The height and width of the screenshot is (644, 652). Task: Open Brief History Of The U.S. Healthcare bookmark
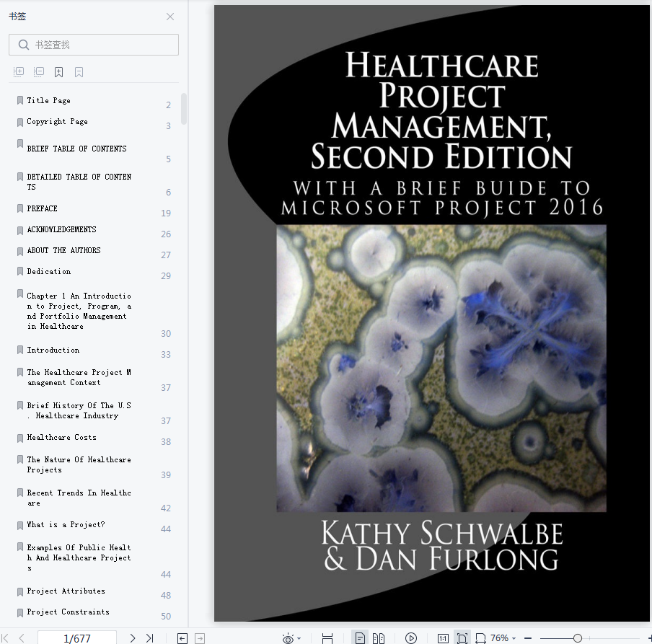coord(79,410)
